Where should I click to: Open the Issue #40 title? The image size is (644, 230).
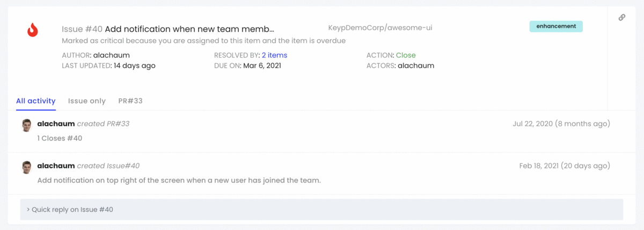point(168,29)
